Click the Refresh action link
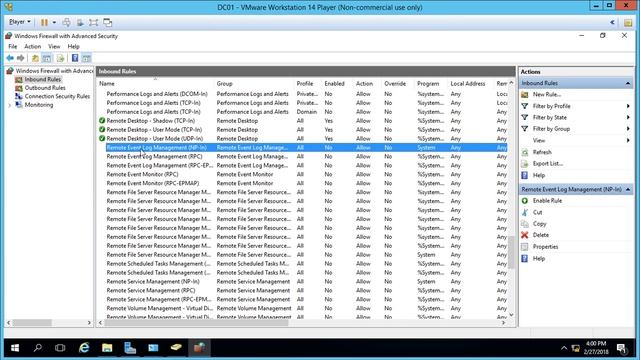This screenshot has width=640, height=360. (542, 152)
